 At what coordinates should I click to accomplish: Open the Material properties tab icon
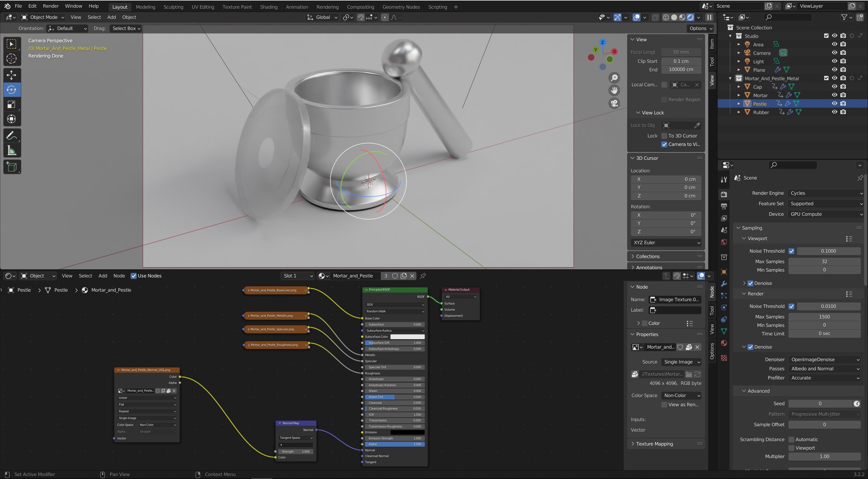click(x=724, y=343)
